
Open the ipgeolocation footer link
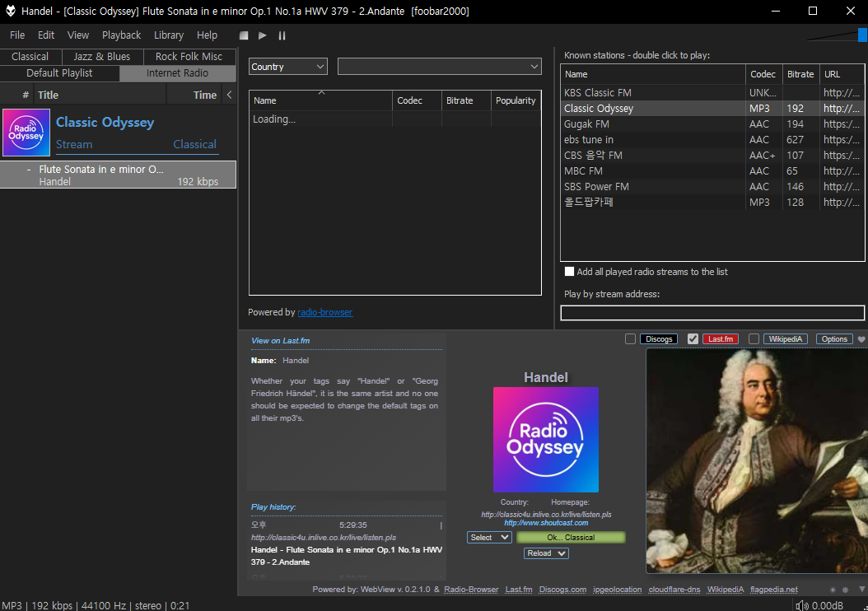tap(617, 590)
